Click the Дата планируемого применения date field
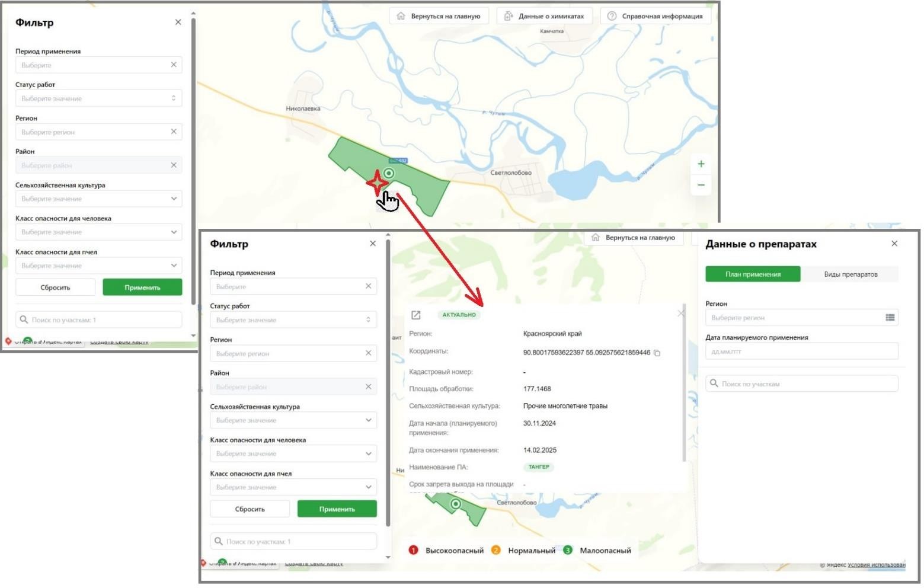 (x=801, y=351)
